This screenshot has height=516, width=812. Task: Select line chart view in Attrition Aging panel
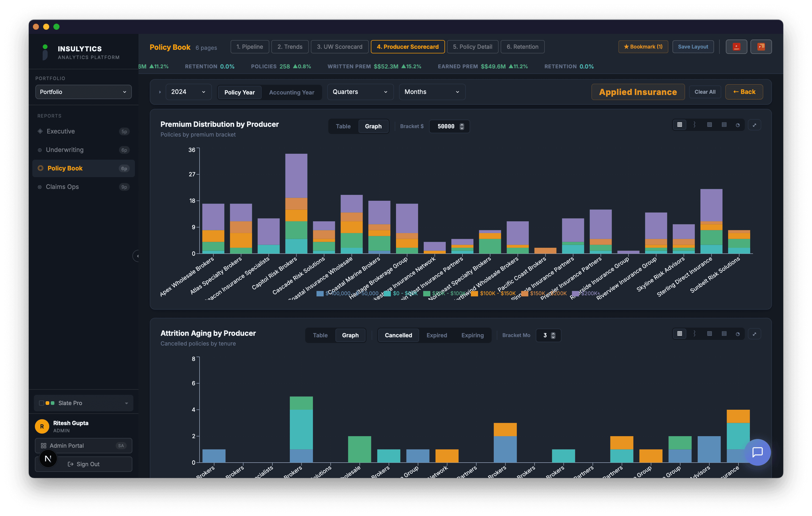pos(694,334)
